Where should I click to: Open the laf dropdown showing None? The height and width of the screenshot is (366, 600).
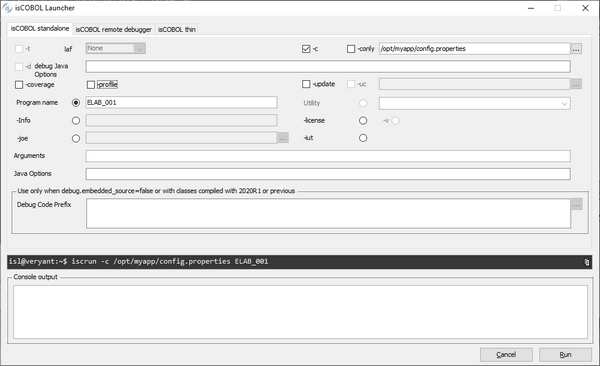[116, 48]
